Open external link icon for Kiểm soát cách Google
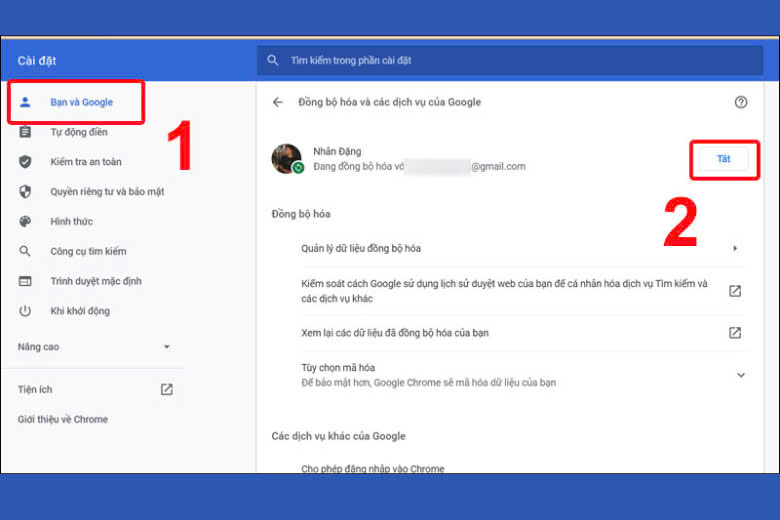Viewport: 780px width, 520px height. pyautogui.click(x=735, y=291)
